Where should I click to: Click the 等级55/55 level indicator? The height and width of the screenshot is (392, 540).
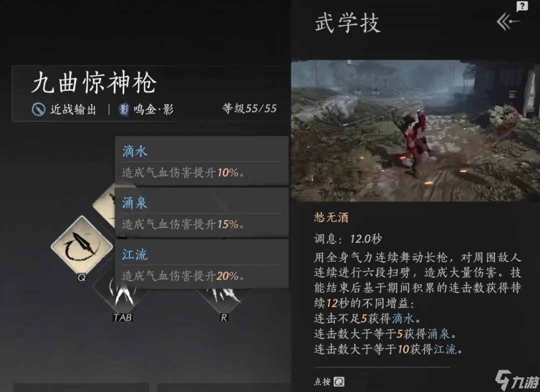[x=249, y=108]
